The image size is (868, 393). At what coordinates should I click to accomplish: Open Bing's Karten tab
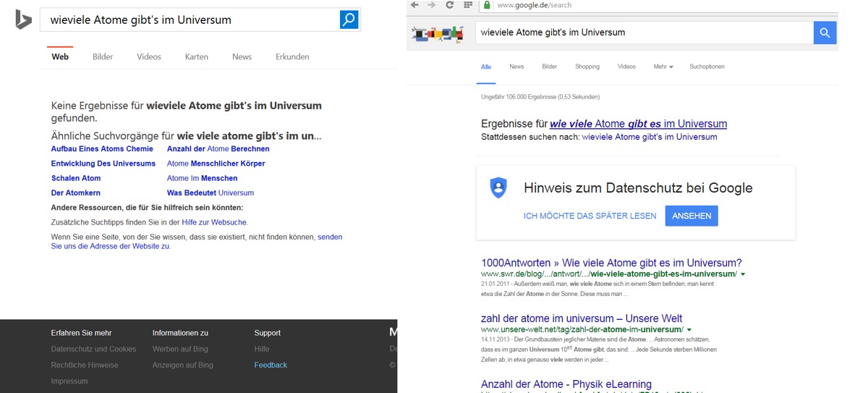[197, 56]
